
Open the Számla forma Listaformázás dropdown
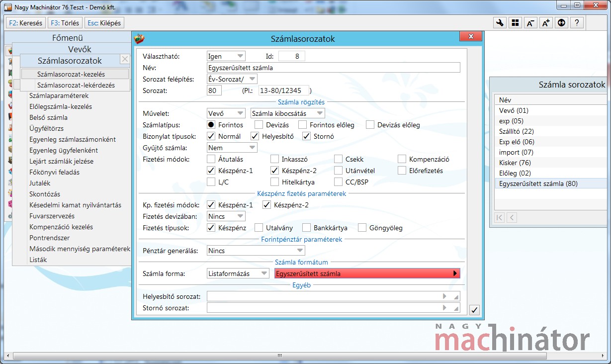click(x=238, y=273)
